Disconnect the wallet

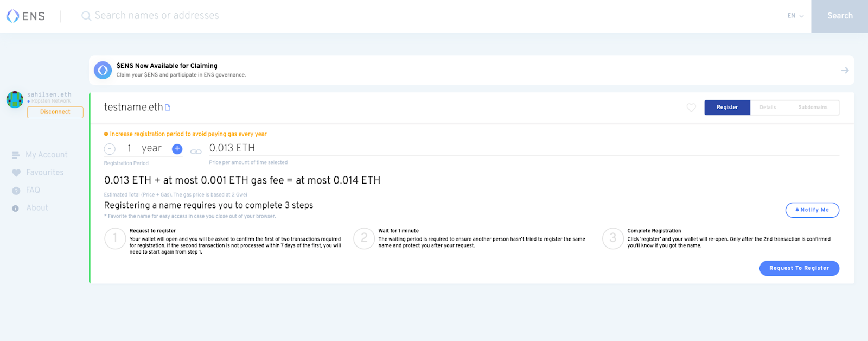pos(55,112)
